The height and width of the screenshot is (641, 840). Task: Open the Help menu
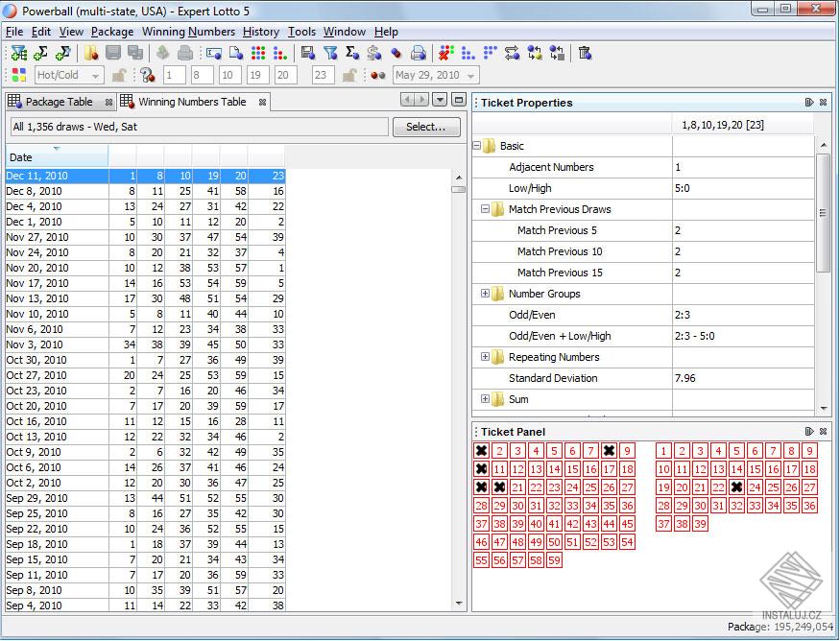coord(386,32)
